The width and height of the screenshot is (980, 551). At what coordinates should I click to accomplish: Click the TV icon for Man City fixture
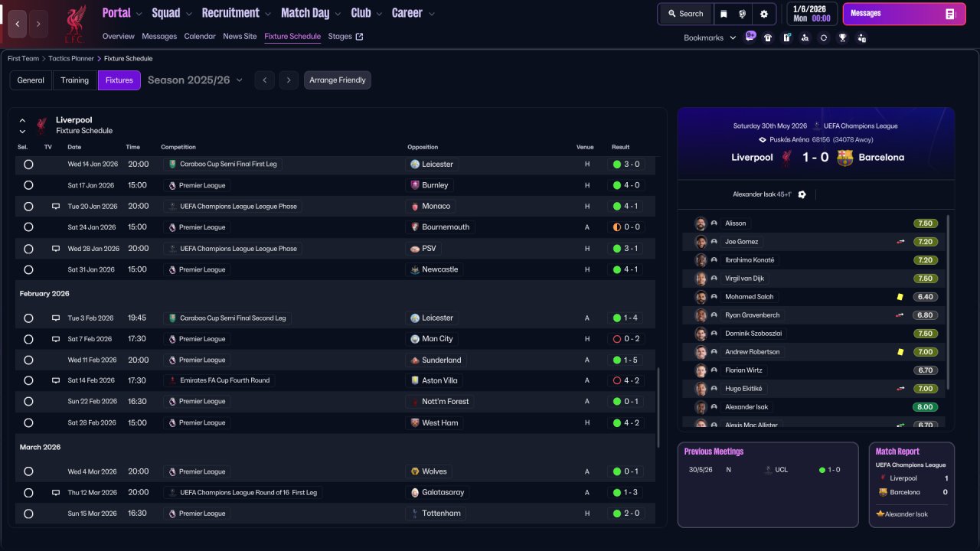[56, 339]
